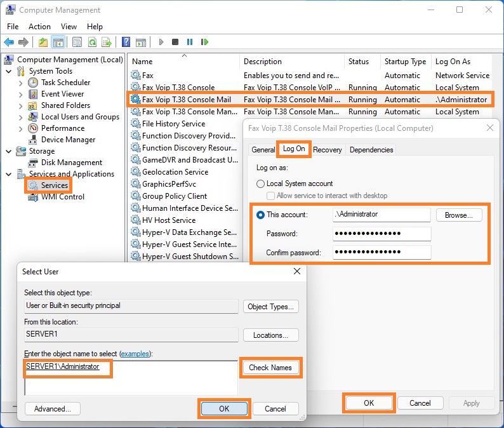Open the File menu
Screen dimensions: 504x428
[x=13, y=27]
